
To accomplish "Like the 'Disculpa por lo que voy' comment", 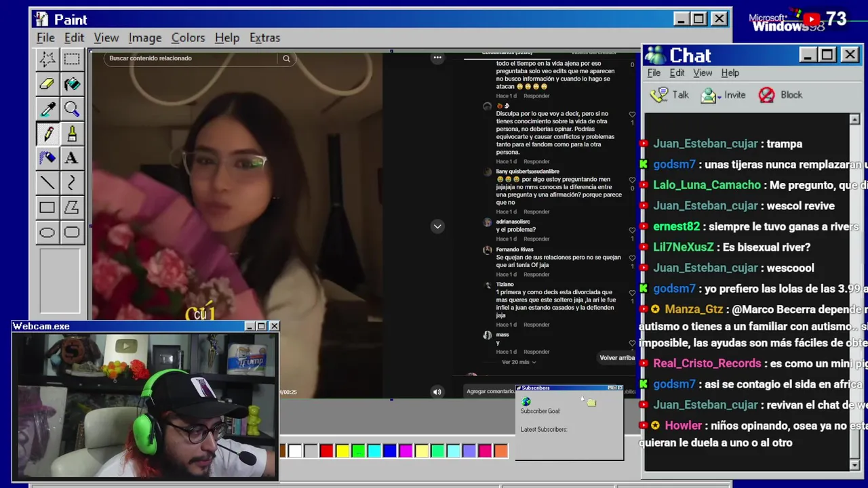I will [632, 115].
